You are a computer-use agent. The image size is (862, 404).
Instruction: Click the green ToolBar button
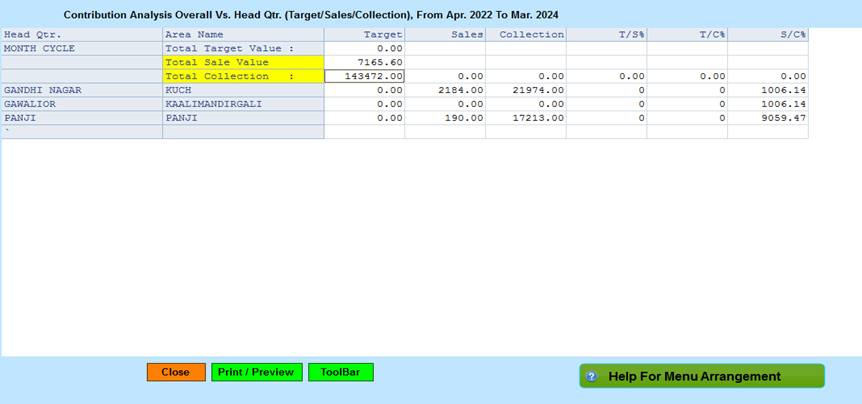click(340, 372)
